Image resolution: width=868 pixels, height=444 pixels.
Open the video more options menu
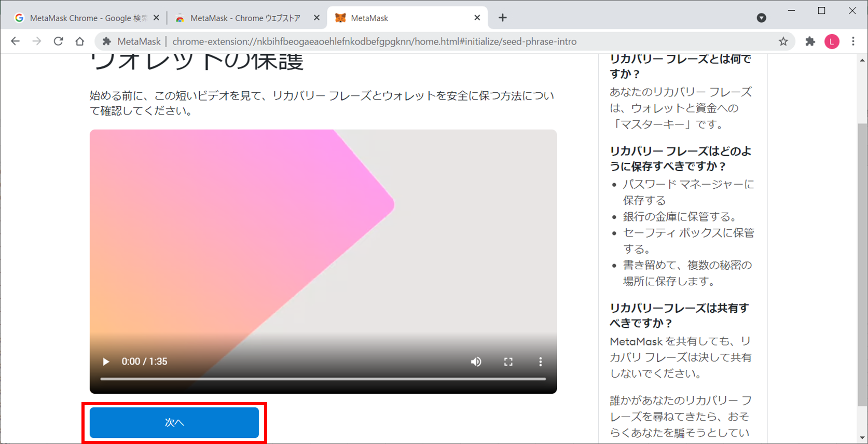pyautogui.click(x=541, y=362)
